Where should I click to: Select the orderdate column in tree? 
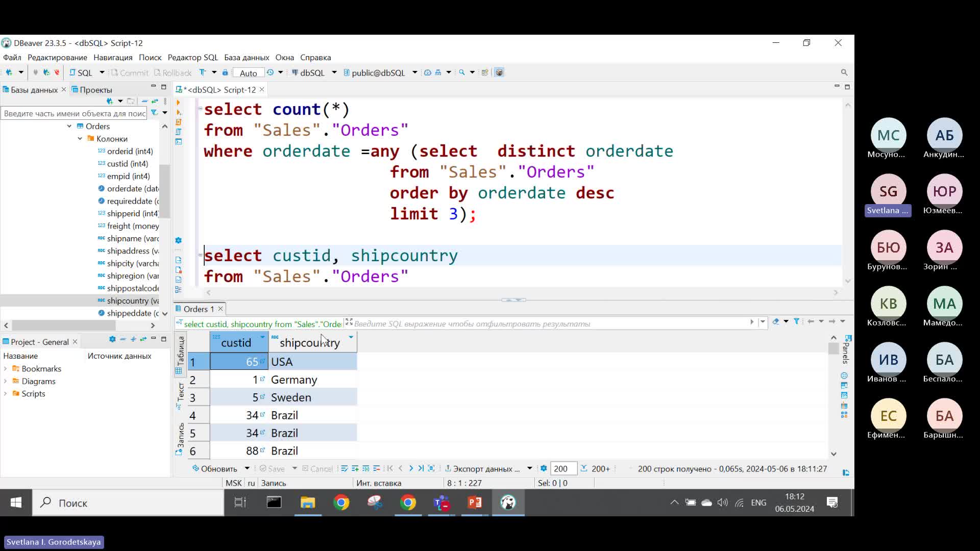tap(128, 189)
